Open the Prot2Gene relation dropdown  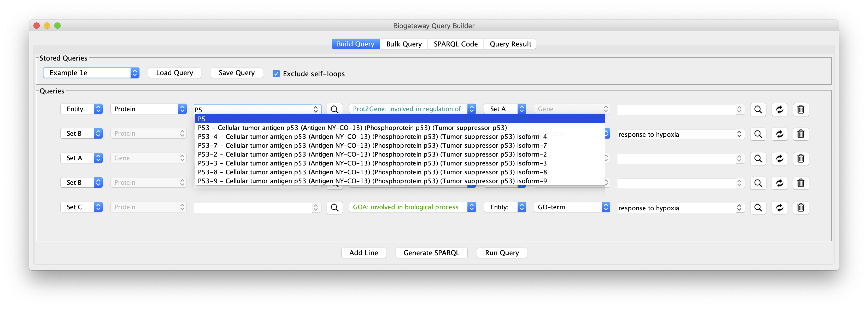[412, 109]
